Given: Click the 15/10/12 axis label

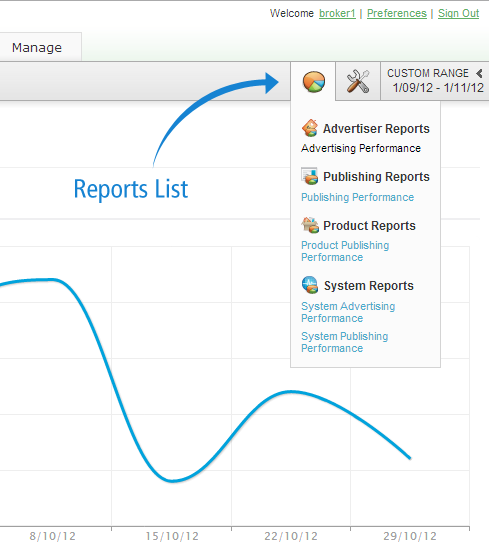Looking at the screenshot, I should (172, 536).
